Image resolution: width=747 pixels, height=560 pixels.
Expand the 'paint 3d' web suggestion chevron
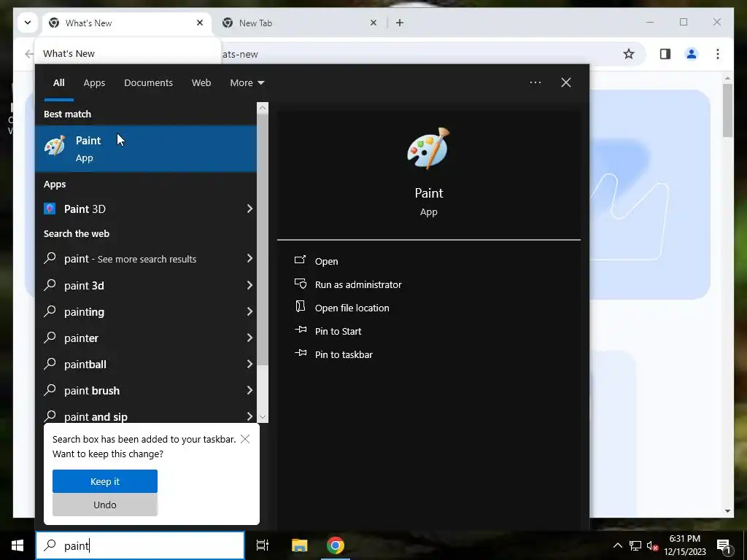click(x=249, y=285)
